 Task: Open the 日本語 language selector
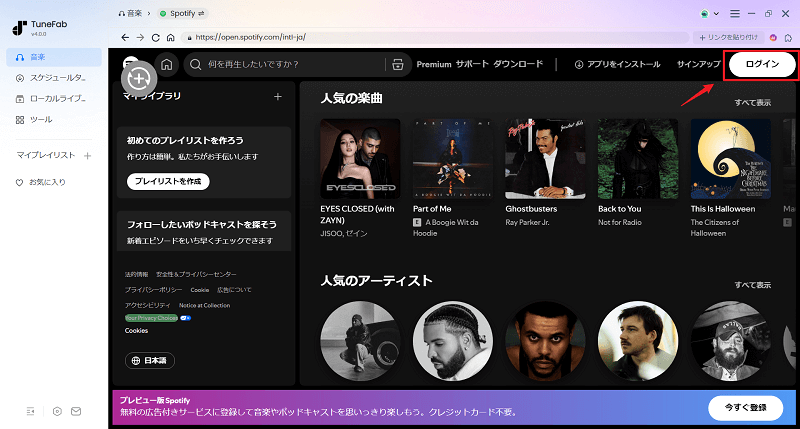[149, 360]
